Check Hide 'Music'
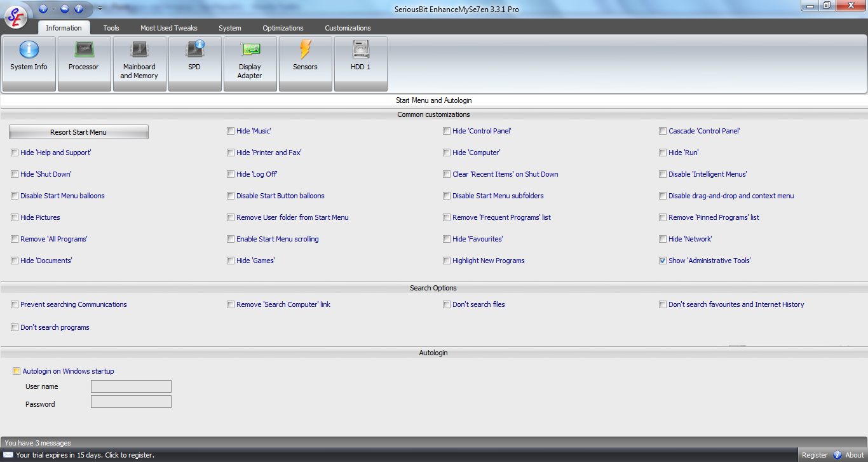This screenshot has height=462, width=868. coord(231,131)
